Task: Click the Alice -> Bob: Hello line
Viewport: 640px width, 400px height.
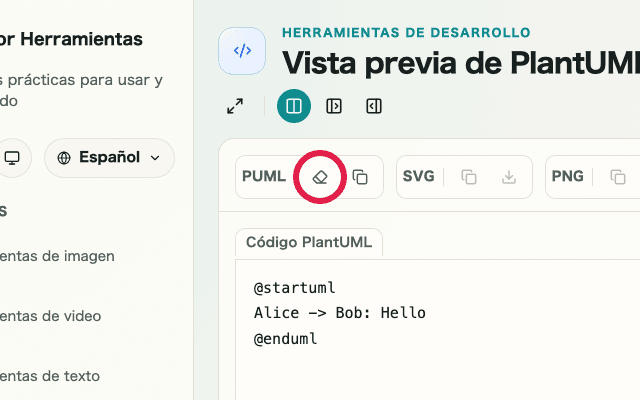Action: click(340, 313)
